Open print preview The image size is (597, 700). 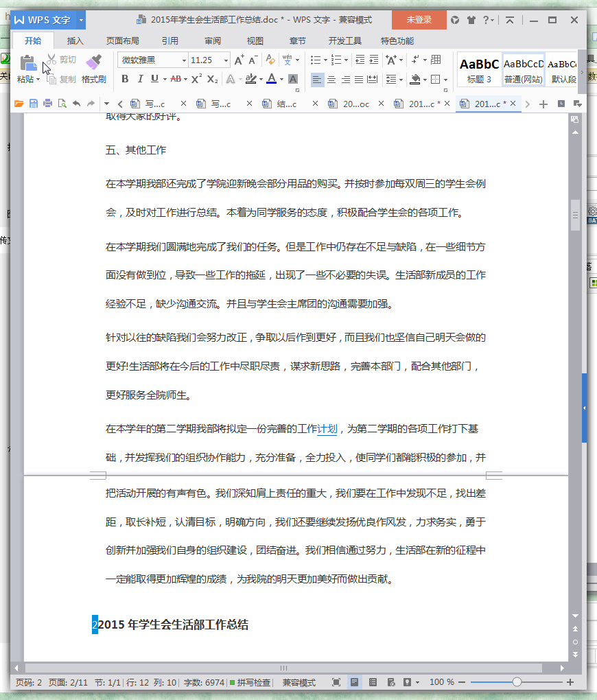[x=62, y=104]
